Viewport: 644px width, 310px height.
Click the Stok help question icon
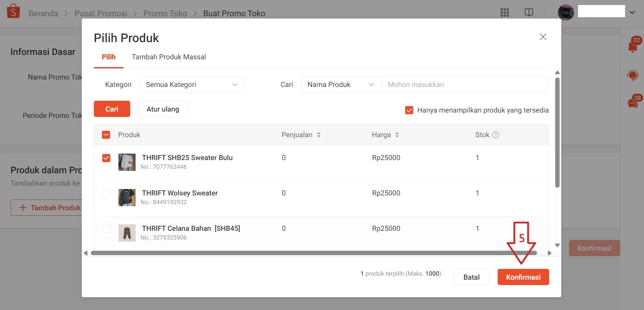click(x=496, y=135)
